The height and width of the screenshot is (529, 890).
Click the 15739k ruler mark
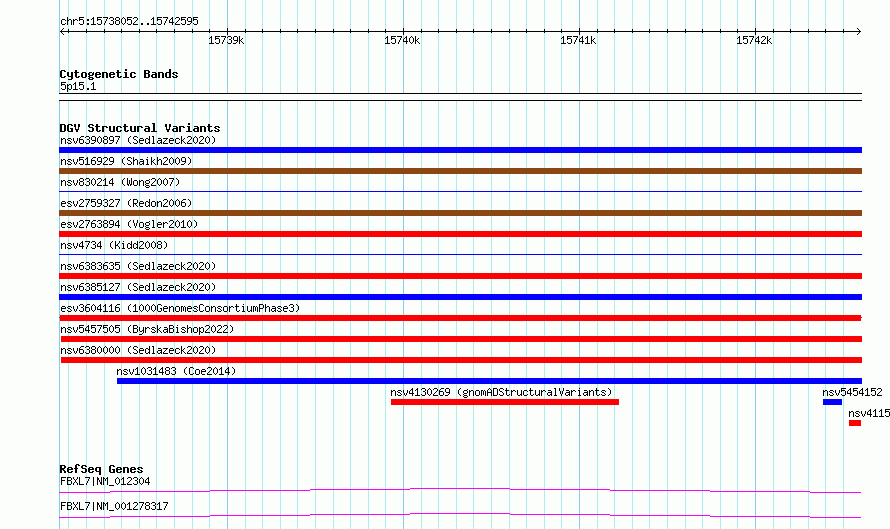click(x=226, y=40)
